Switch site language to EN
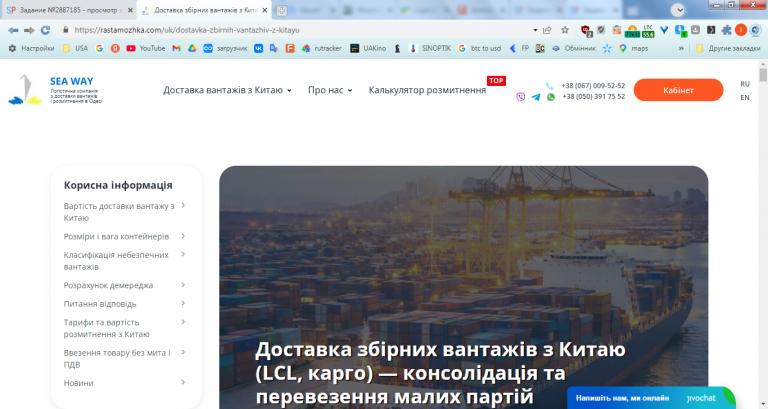Screen dimensions: 768x409 [x=745, y=97]
